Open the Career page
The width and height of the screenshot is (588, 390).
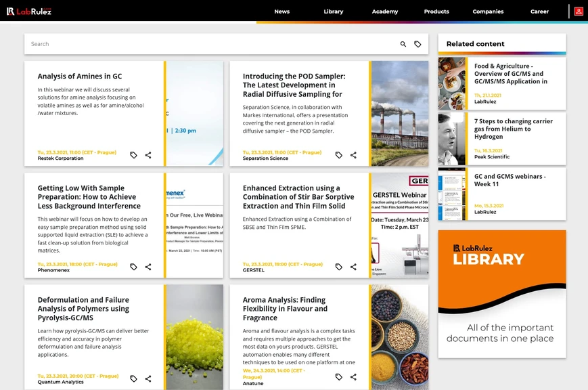(x=539, y=12)
